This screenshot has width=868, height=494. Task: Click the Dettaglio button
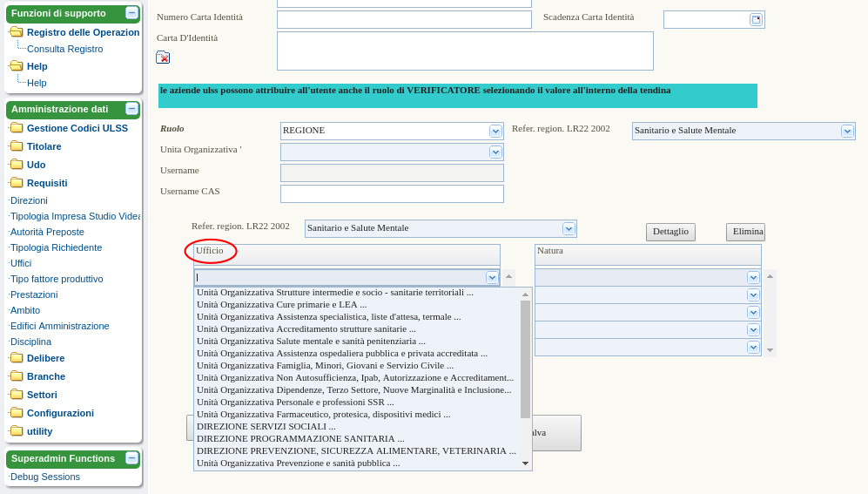[x=670, y=232]
